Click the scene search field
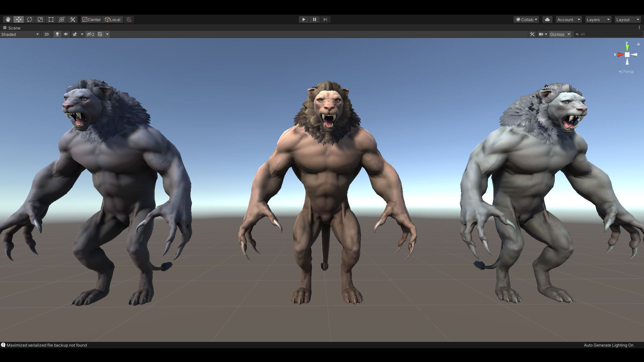The width and height of the screenshot is (644, 362). (x=609, y=34)
